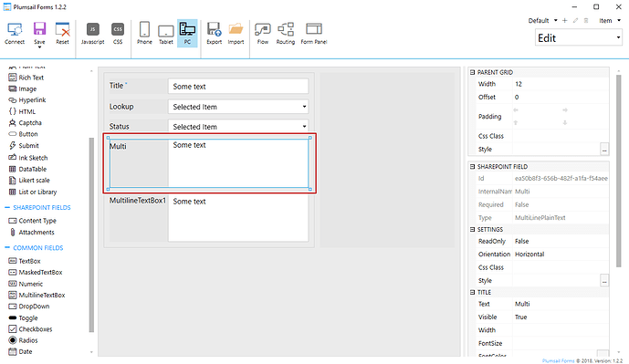Open the Lookup Selected Item dropdown
Viewport: 629px width, 364px height.
pos(238,107)
